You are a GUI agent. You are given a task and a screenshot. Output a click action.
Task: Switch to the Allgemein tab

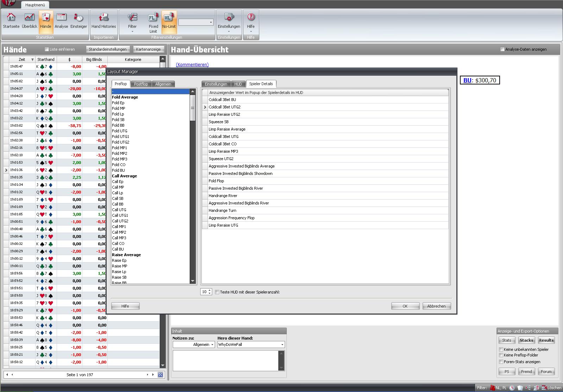pos(163,84)
